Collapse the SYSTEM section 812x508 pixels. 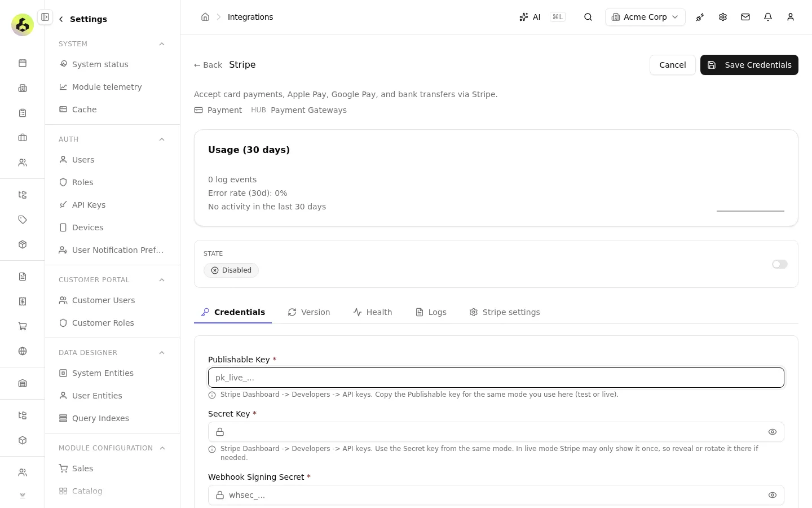point(162,44)
